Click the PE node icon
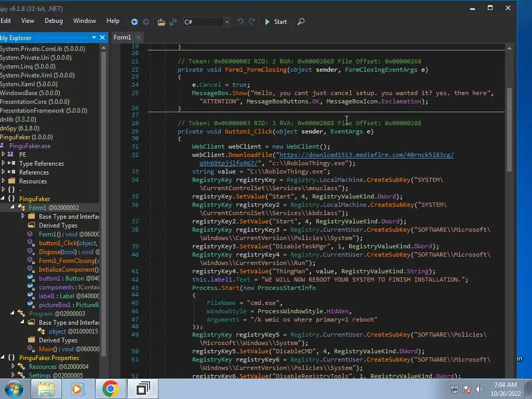 [x=11, y=154]
